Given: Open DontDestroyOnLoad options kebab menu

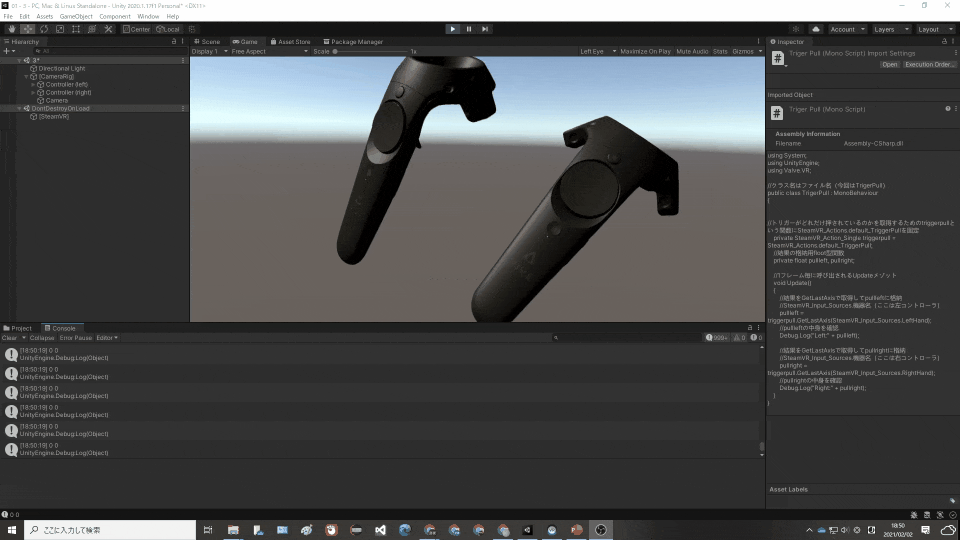Looking at the screenshot, I should click(x=183, y=108).
